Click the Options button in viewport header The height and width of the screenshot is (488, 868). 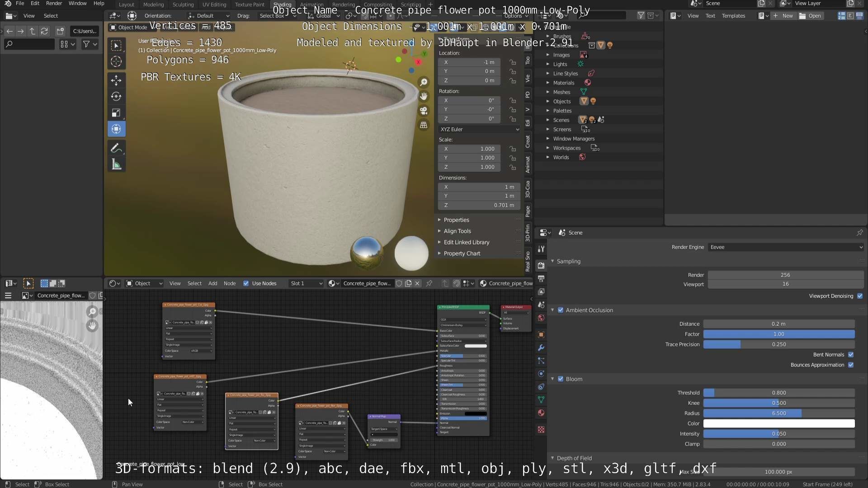tap(516, 16)
